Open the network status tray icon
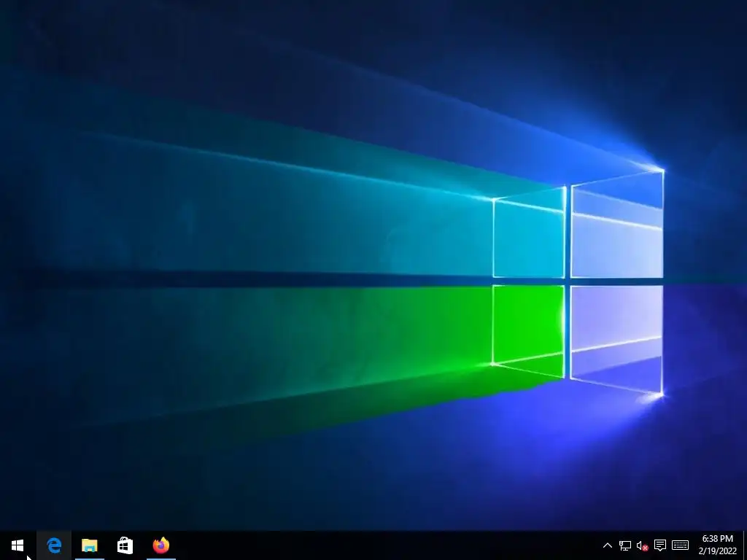747x560 pixels. tap(625, 545)
